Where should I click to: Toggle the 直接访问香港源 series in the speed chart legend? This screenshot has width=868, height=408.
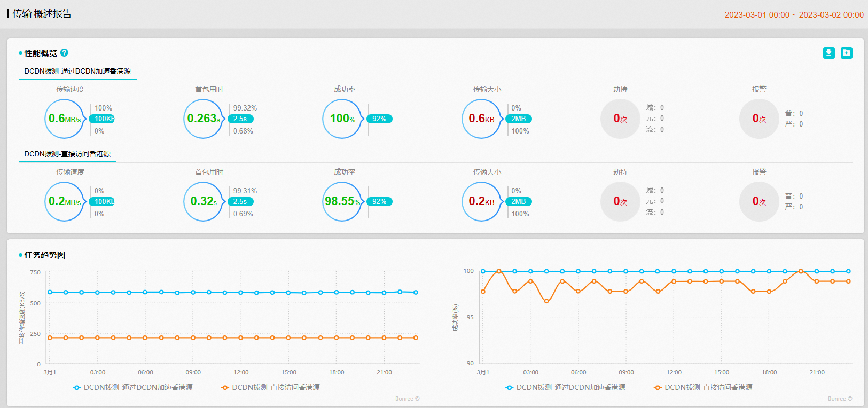coord(271,387)
